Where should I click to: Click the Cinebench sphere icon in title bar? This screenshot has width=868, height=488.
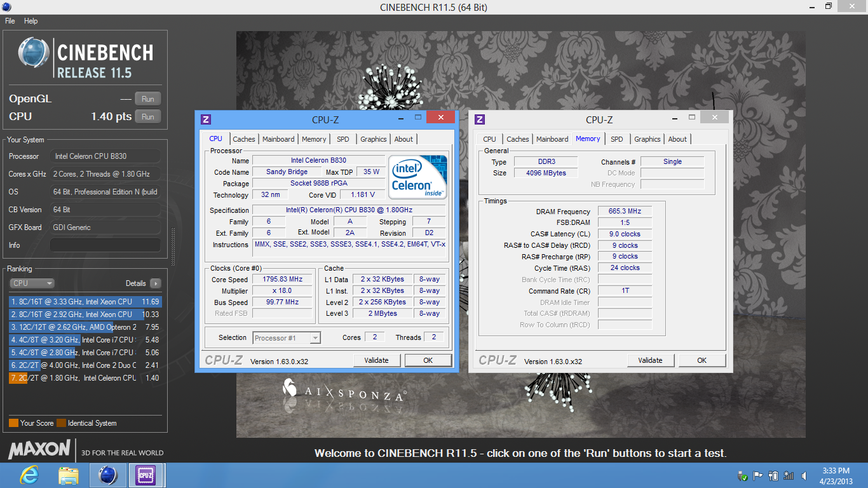click(x=6, y=7)
